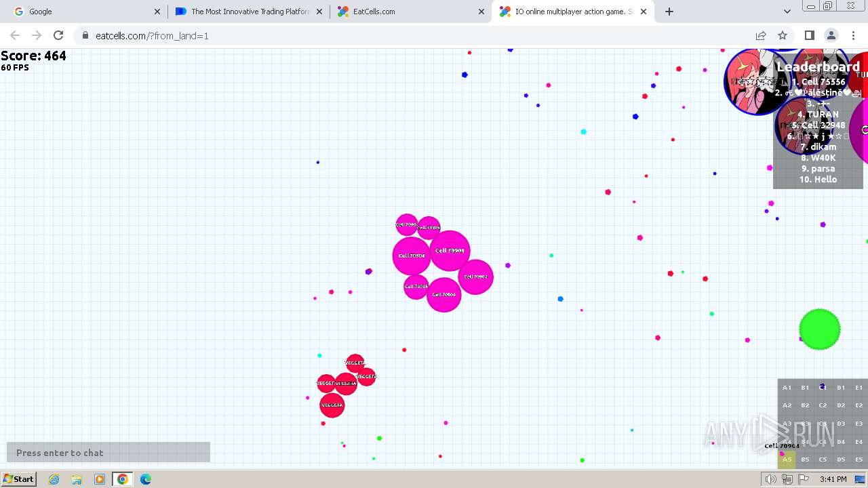This screenshot has height=488, width=868.
Task: Click minimap sector B2
Action: pos(805,405)
